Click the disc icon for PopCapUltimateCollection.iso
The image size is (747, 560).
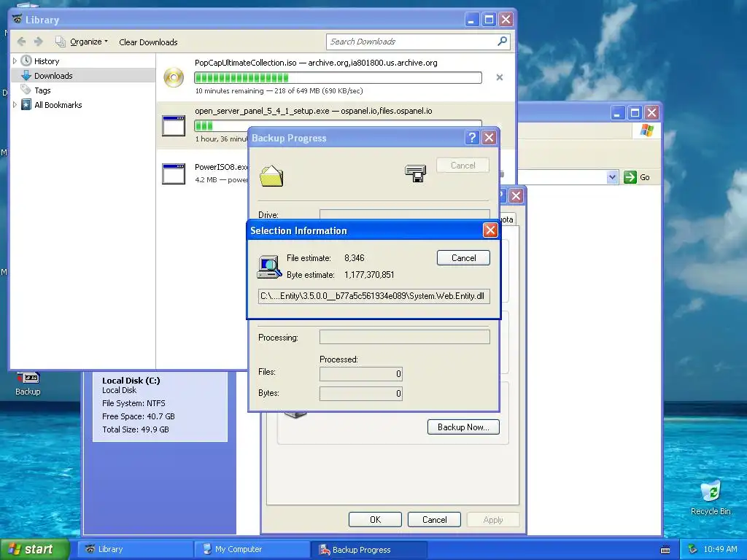tap(174, 77)
